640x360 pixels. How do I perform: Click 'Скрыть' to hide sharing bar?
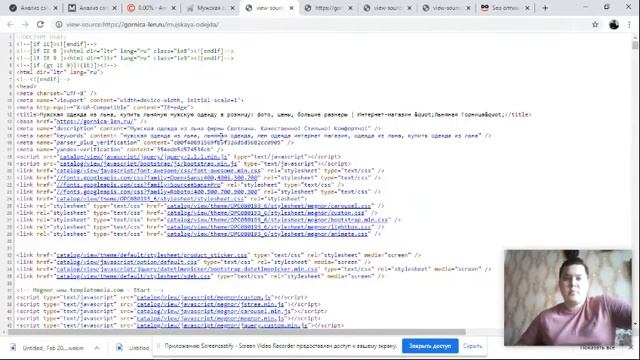473,346
